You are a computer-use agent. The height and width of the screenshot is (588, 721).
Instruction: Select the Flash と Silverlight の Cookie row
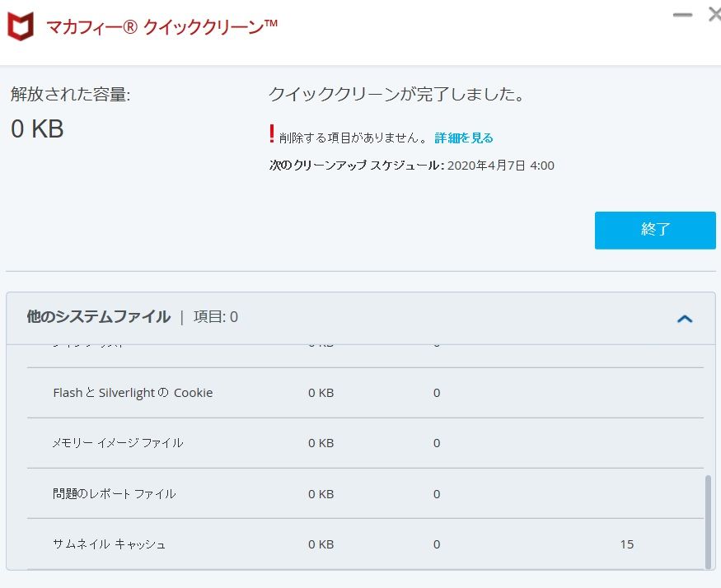click(133, 393)
